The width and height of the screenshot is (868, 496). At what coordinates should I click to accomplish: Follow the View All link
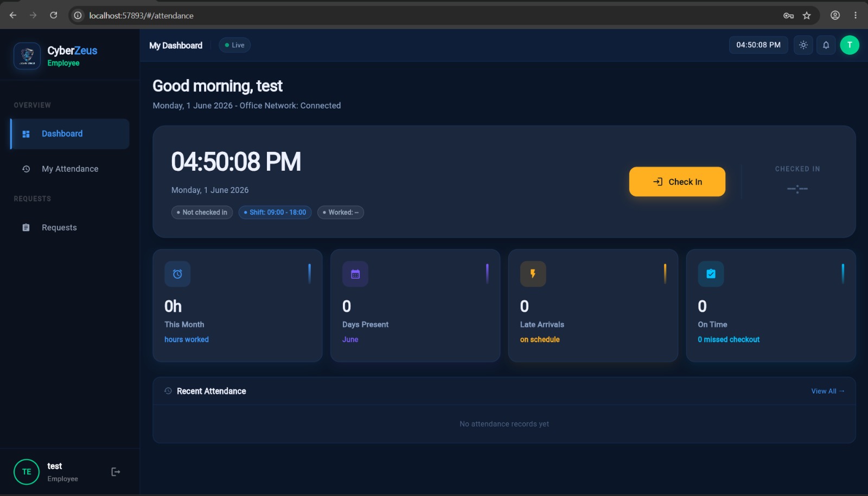coord(828,391)
